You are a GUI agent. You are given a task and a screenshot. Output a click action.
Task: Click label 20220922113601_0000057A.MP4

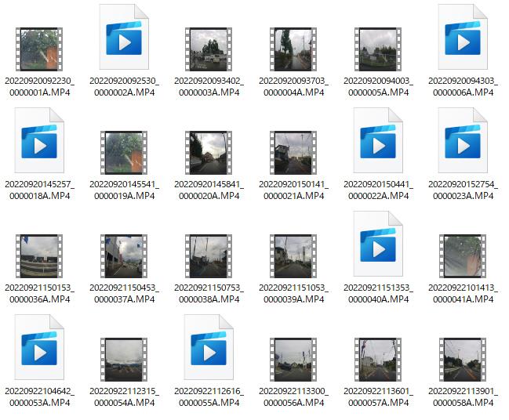click(x=379, y=397)
